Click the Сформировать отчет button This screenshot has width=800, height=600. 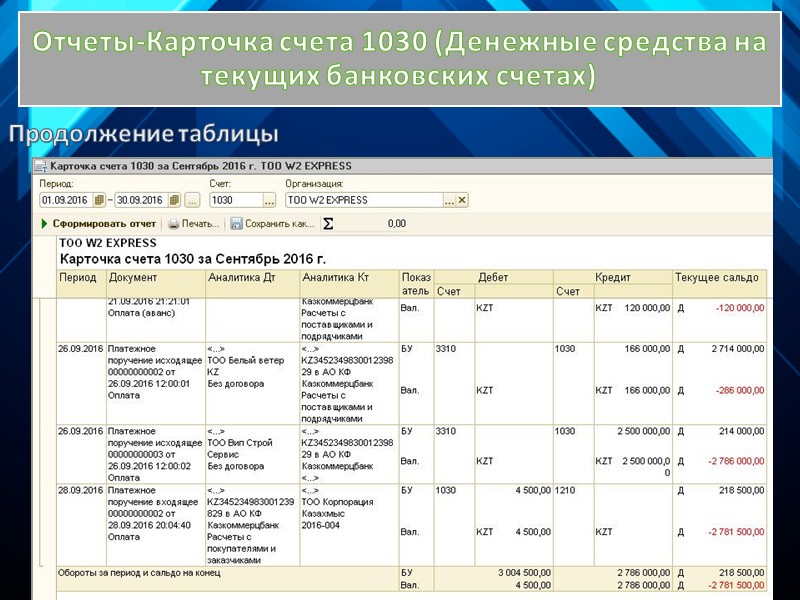pyautogui.click(x=98, y=223)
